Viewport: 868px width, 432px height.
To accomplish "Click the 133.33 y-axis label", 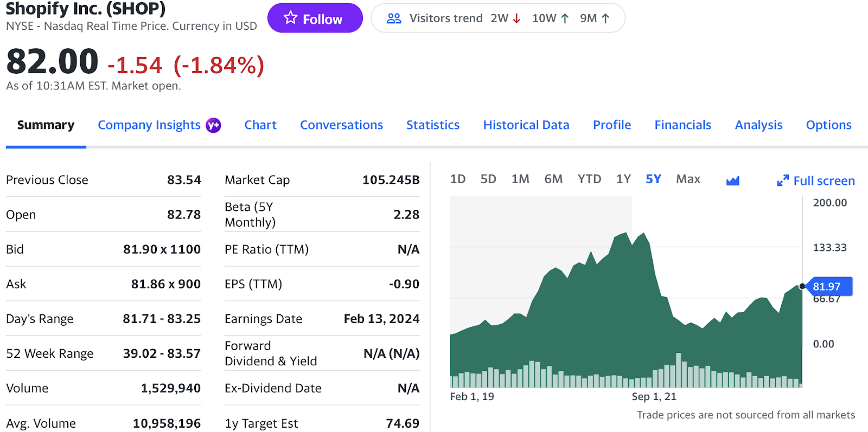I will pos(829,248).
